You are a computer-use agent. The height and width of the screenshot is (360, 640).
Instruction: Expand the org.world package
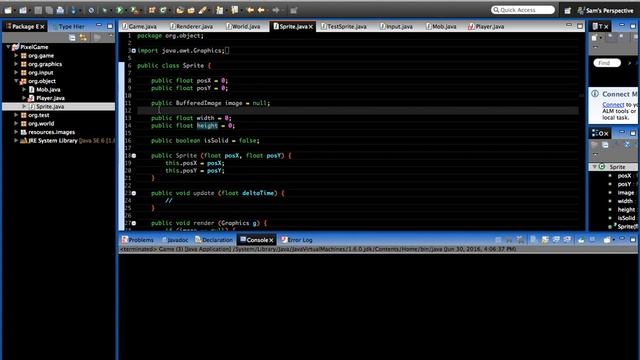point(16,123)
